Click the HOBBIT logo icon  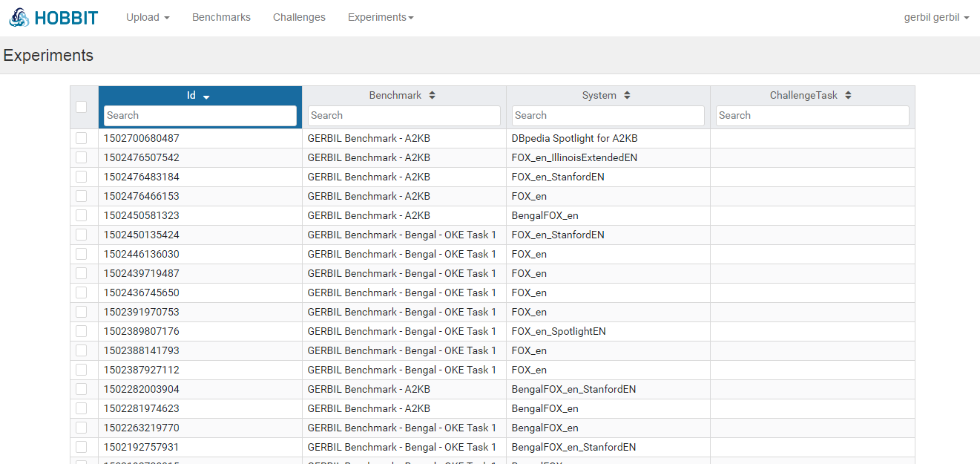tap(19, 18)
